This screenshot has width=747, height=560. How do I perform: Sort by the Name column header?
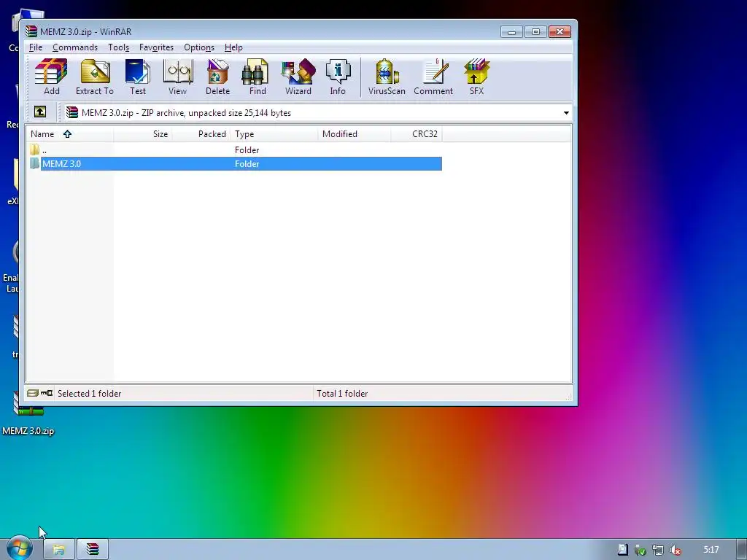pyautogui.click(x=70, y=134)
